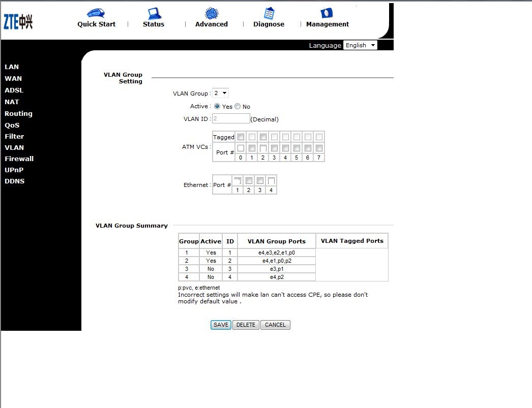Image resolution: width=532 pixels, height=408 pixels.
Task: Toggle ATM VCs Port # 3 checkbox
Action: tap(274, 148)
